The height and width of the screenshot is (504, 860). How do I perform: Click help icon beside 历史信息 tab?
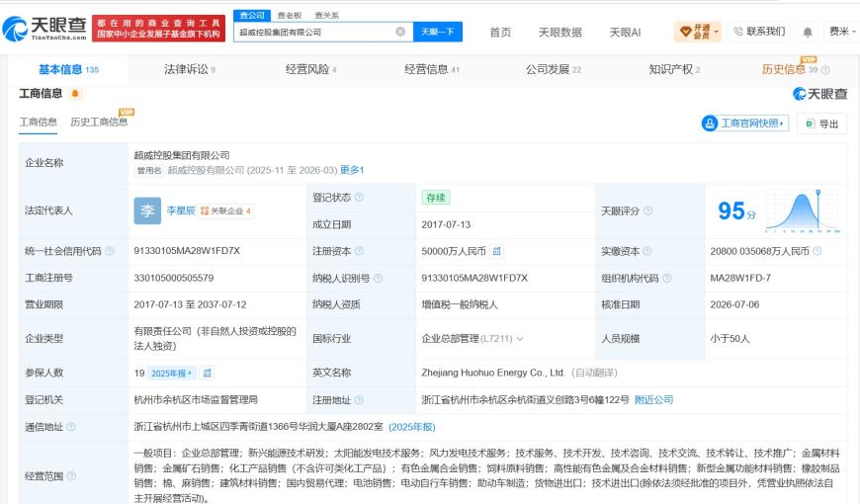pyautogui.click(x=825, y=69)
